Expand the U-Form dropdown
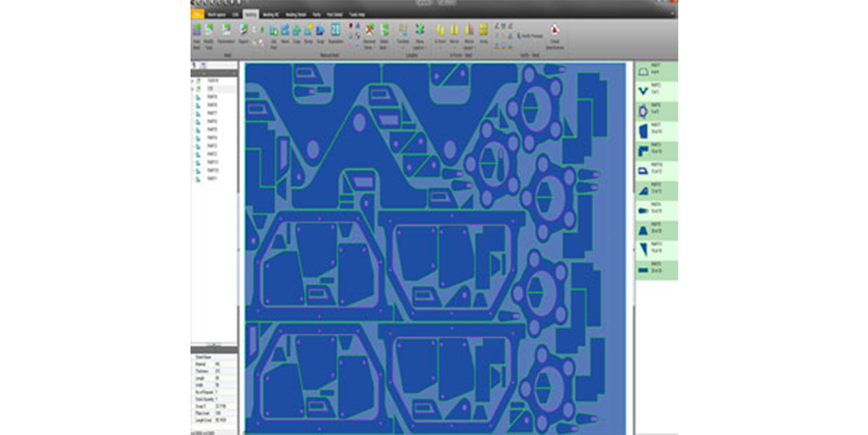Image resolution: width=868 pixels, height=435 pixels. pos(440,37)
